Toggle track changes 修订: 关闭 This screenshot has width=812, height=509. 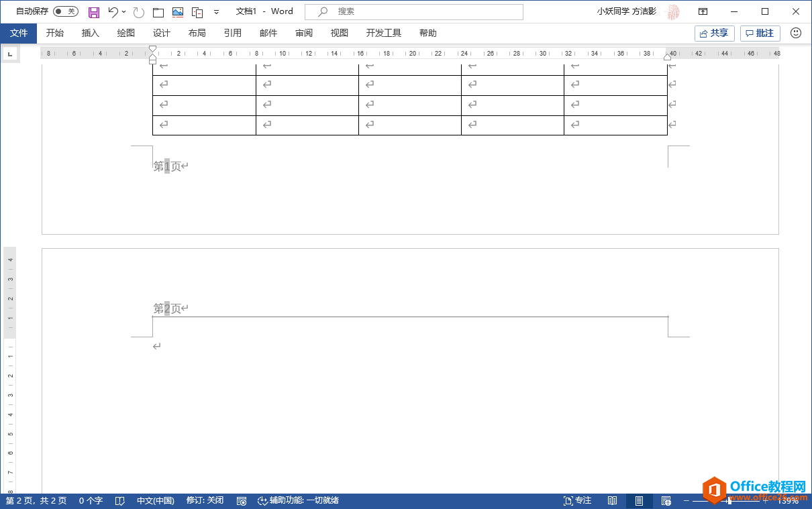(x=205, y=501)
